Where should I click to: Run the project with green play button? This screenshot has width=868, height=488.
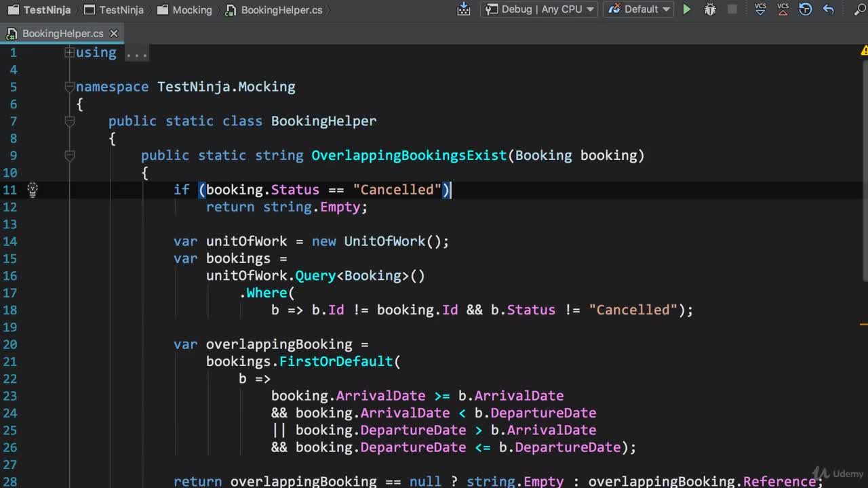[687, 9]
